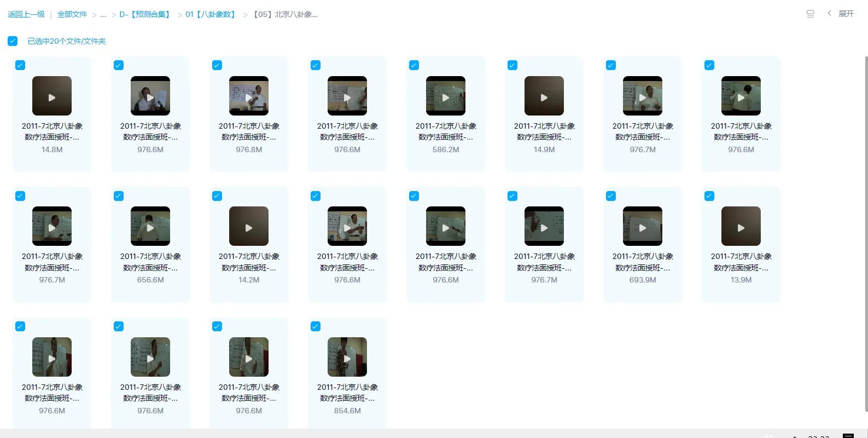Play the 693.9M video file

coord(643,226)
